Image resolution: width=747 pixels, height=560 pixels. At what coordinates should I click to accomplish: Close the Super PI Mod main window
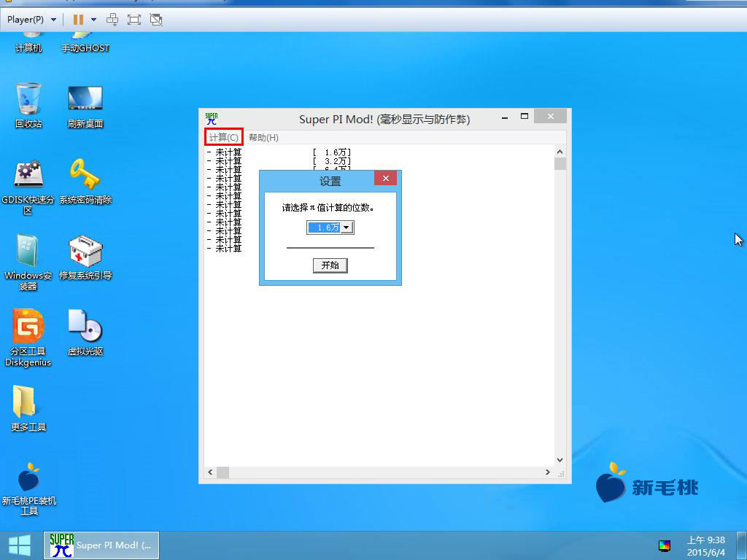click(x=550, y=116)
